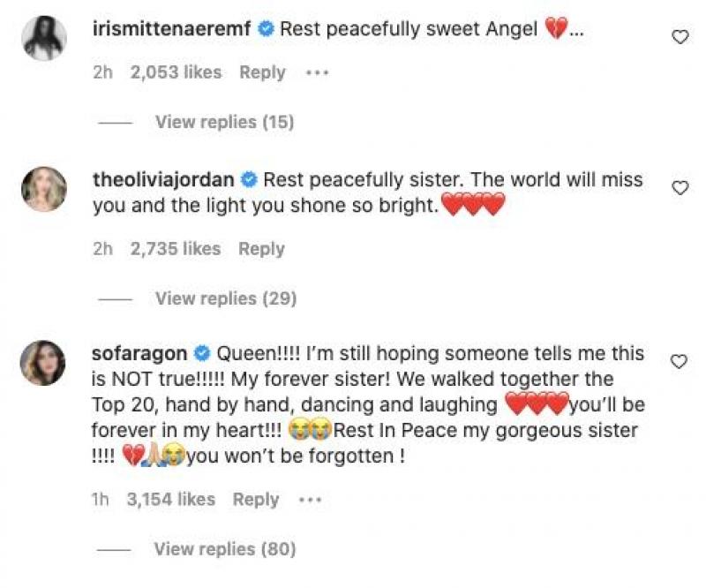Open the irismittenaeremf username link
This screenshot has height=588, width=706.
(171, 29)
